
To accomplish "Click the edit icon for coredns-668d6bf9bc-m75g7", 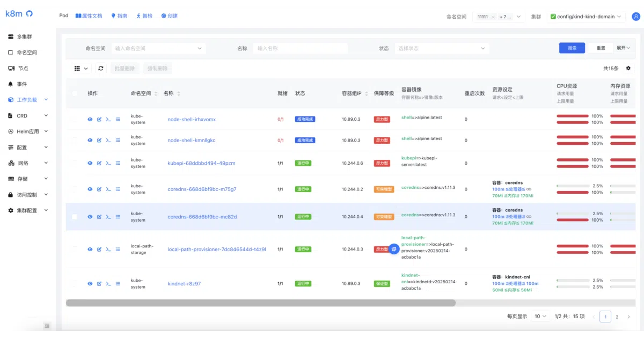I will [x=99, y=189].
